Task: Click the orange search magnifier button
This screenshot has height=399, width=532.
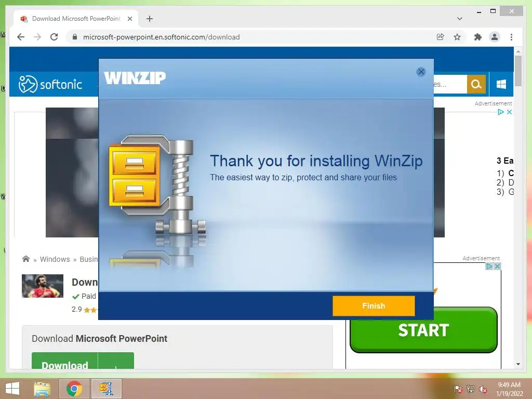Action: pos(476,84)
